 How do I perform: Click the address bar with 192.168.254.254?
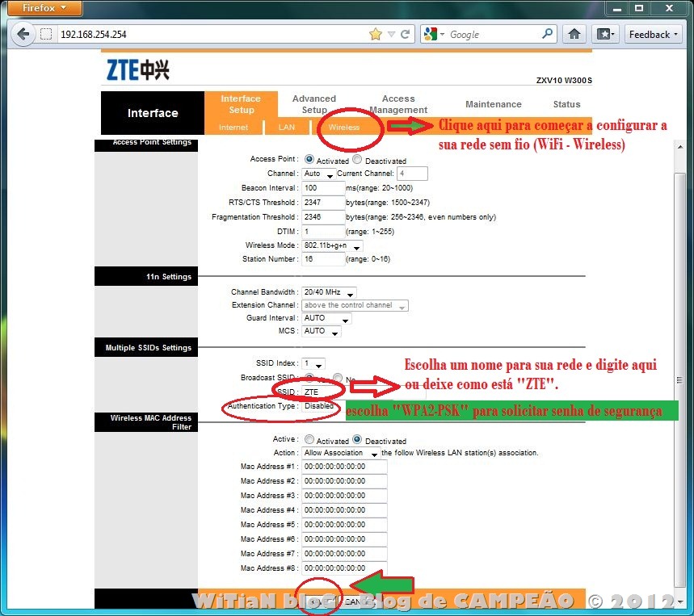pos(212,34)
